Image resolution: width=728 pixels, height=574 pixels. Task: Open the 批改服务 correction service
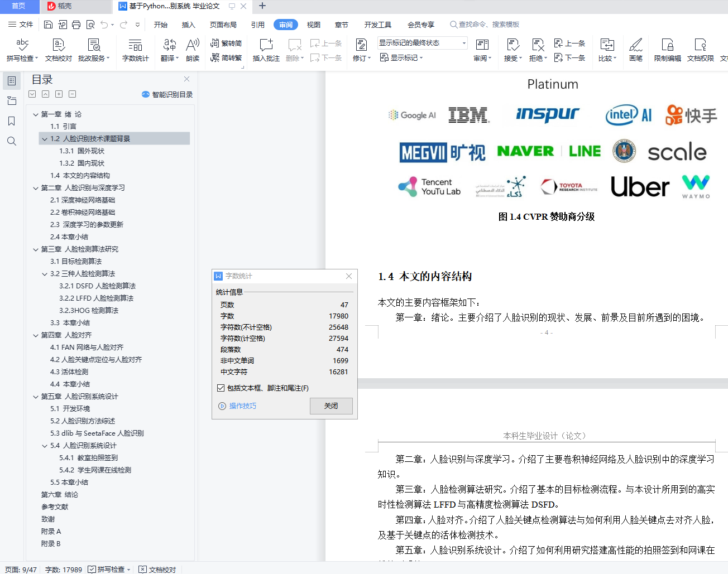point(94,50)
